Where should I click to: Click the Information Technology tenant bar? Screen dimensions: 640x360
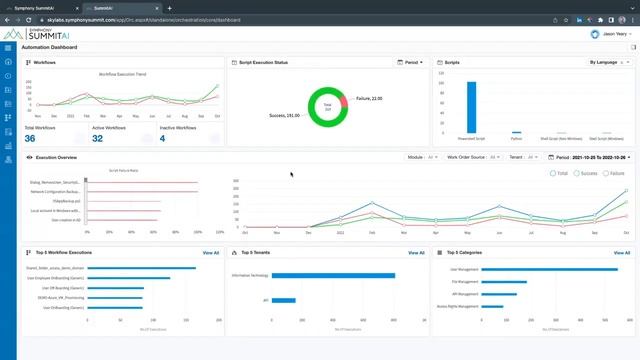click(x=333, y=276)
